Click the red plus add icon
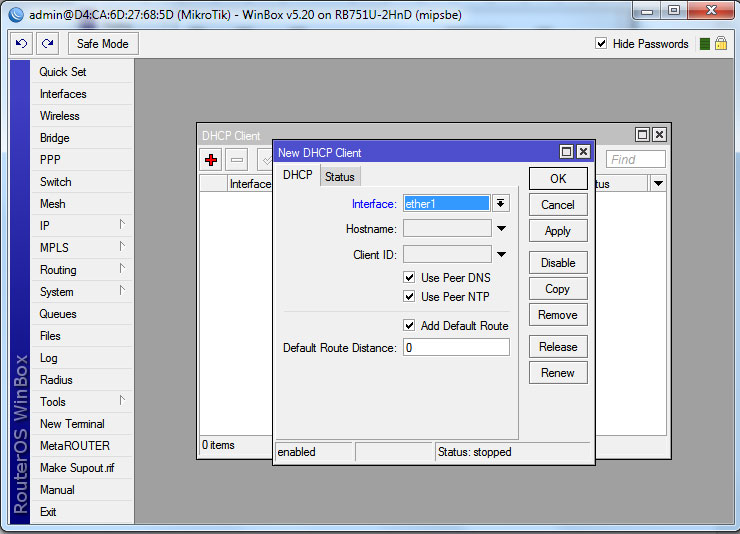Image resolution: width=740 pixels, height=534 pixels. (211, 160)
